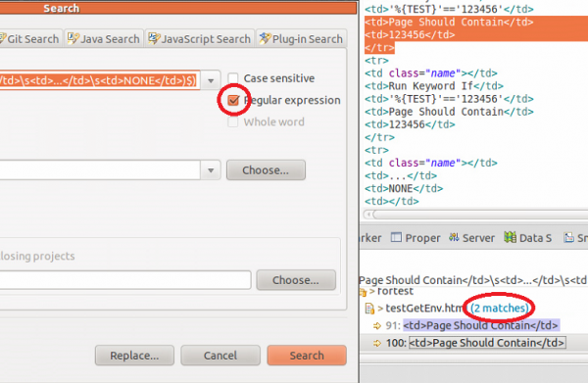Go to the Plug-in Search tab
The width and height of the screenshot is (588, 383).
(301, 38)
